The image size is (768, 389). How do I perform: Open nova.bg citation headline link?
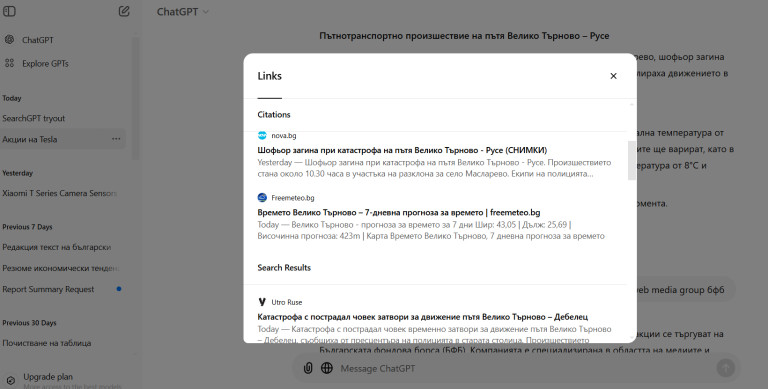[x=402, y=150]
